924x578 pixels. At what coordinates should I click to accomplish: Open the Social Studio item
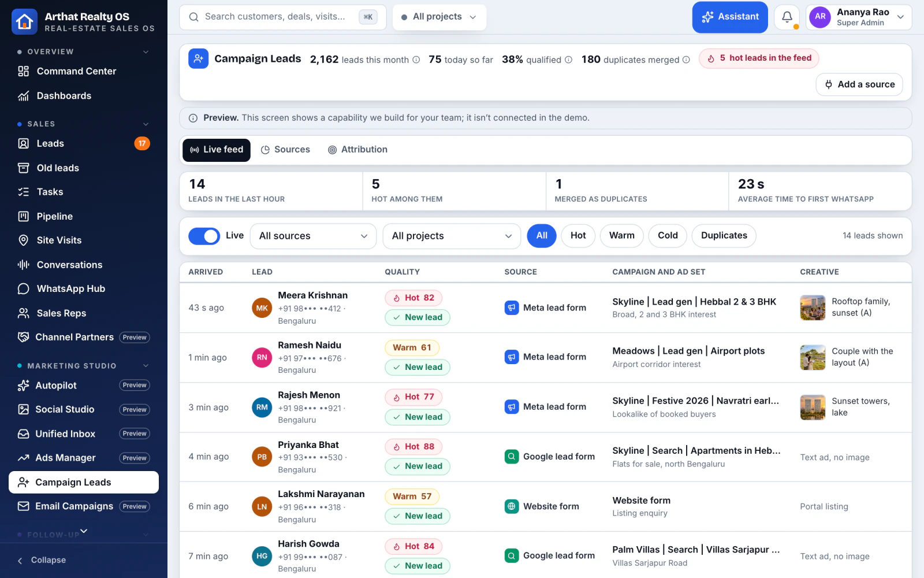[84, 409]
